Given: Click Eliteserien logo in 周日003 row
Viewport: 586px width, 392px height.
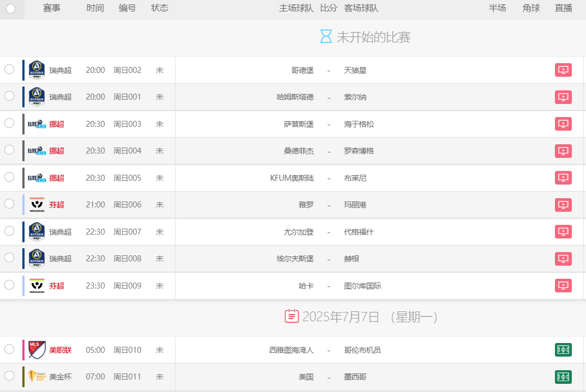Looking at the screenshot, I should 37,124.
